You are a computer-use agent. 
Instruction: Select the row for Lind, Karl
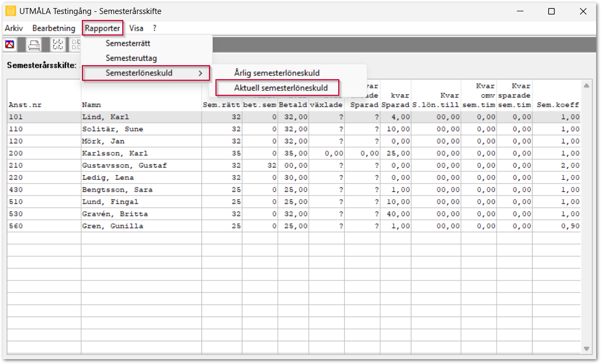pyautogui.click(x=293, y=117)
